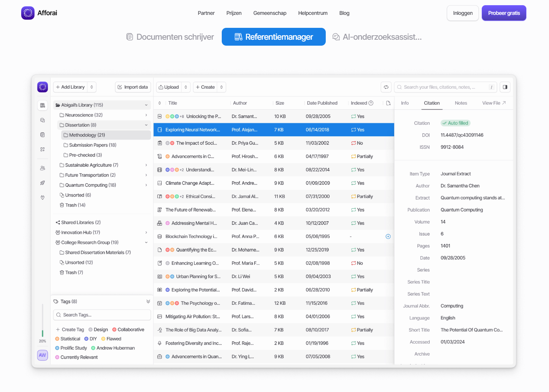
Task: Toggle the Collaborative tag filter
Action: [128, 330]
